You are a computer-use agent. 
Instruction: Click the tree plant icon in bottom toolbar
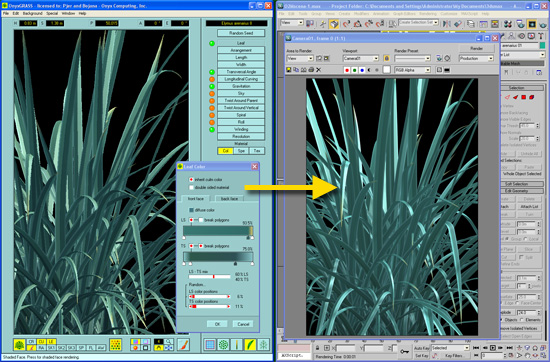tap(19, 344)
